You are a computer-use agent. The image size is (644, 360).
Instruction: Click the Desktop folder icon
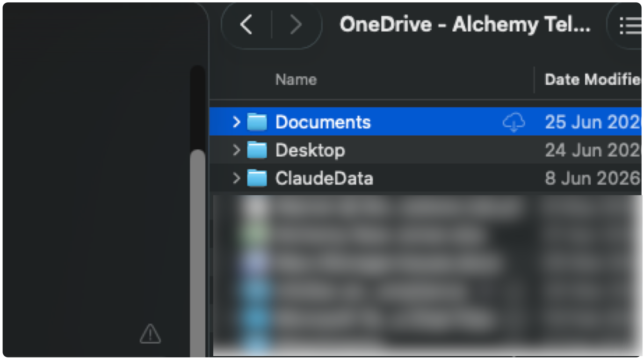point(257,150)
